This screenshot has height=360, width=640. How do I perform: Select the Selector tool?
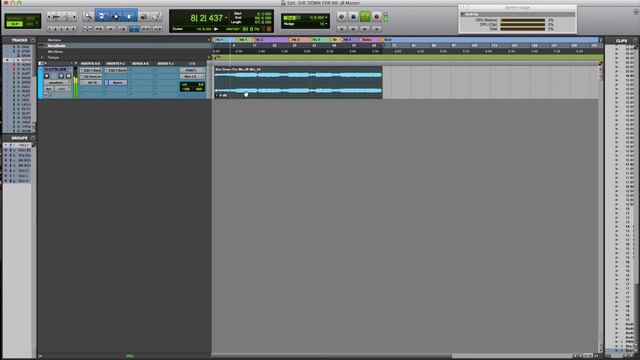[x=116, y=17]
